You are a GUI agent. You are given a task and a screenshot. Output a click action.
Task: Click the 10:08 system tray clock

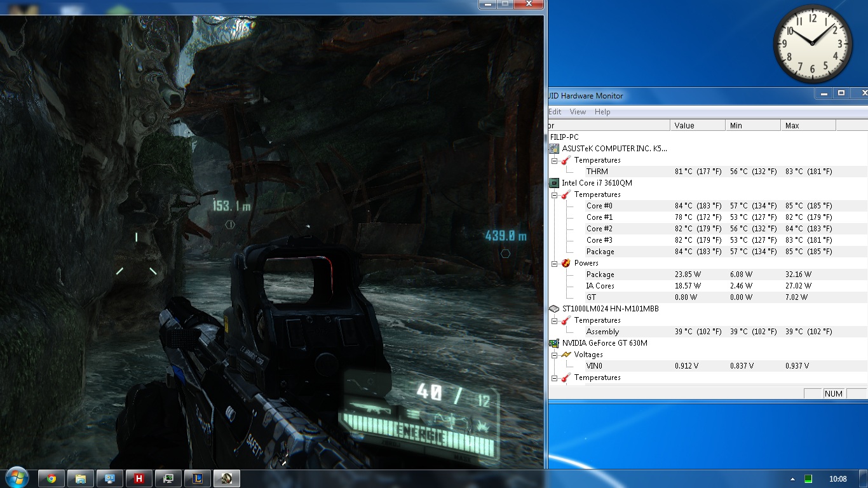coord(837,479)
